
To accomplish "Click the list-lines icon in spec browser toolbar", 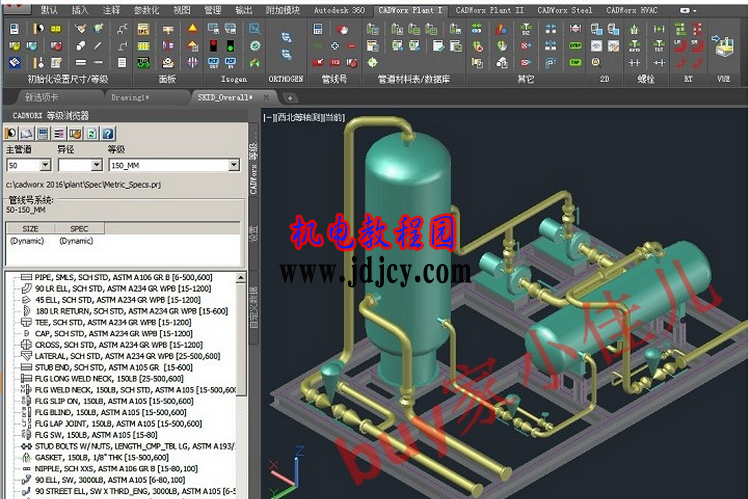I will pyautogui.click(x=59, y=134).
